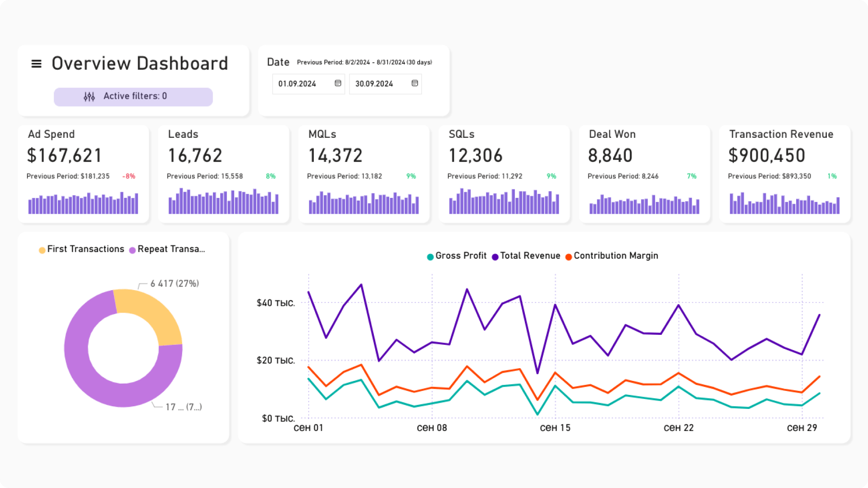Click the Active filters: 0 button
The height and width of the screenshot is (488, 868).
(133, 97)
